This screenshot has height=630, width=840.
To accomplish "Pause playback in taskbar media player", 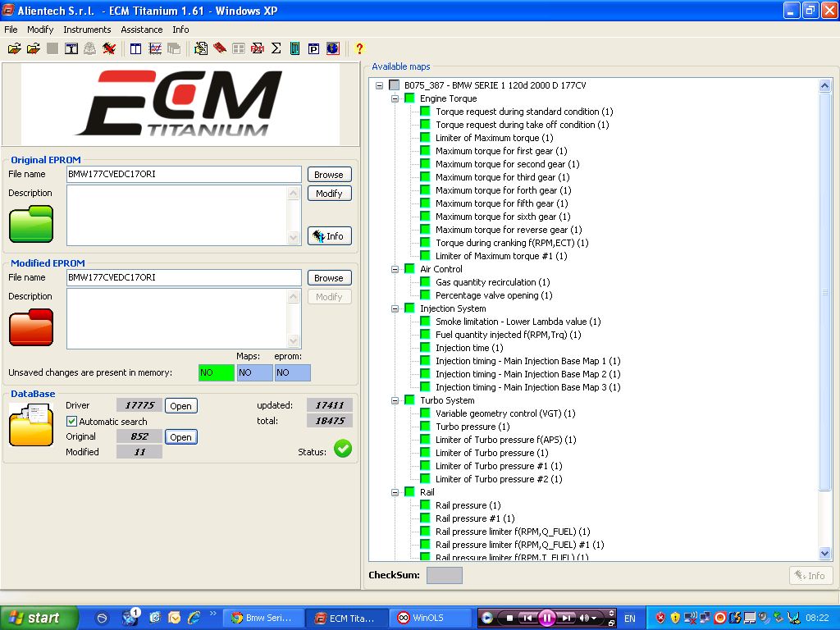I will 546,619.
